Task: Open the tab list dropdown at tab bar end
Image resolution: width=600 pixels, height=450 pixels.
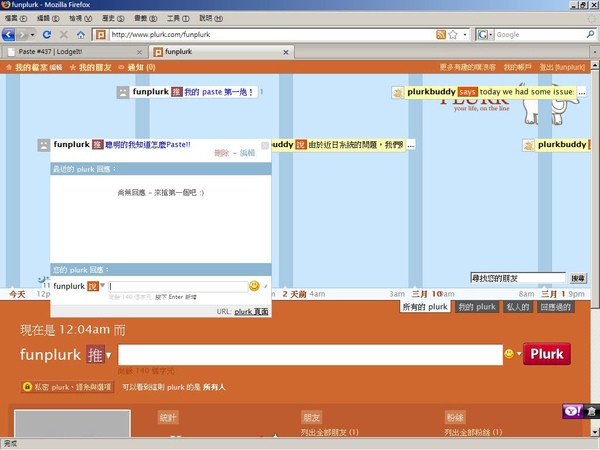Action: click(x=595, y=52)
